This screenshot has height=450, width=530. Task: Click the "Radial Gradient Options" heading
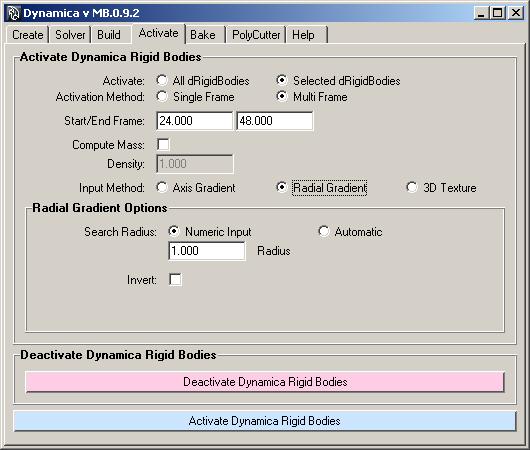[x=100, y=208]
